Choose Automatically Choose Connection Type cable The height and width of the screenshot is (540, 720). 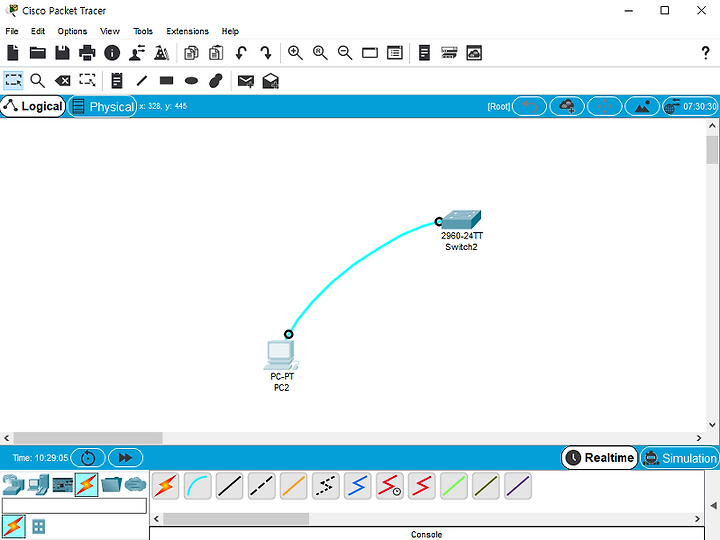tap(165, 486)
